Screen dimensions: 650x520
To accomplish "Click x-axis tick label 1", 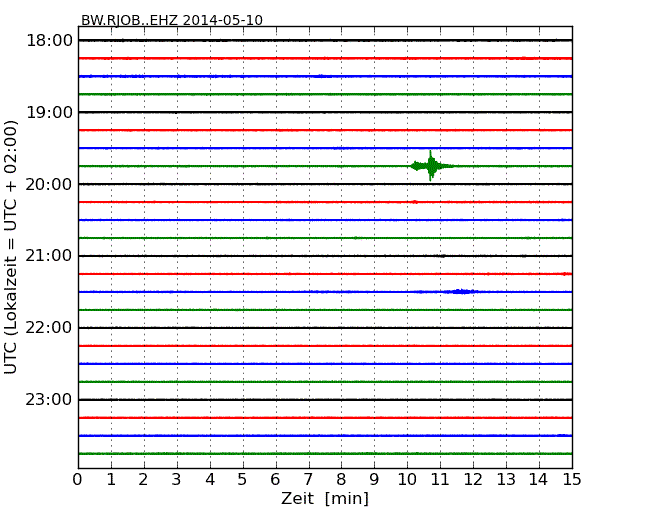I will click(111, 480).
